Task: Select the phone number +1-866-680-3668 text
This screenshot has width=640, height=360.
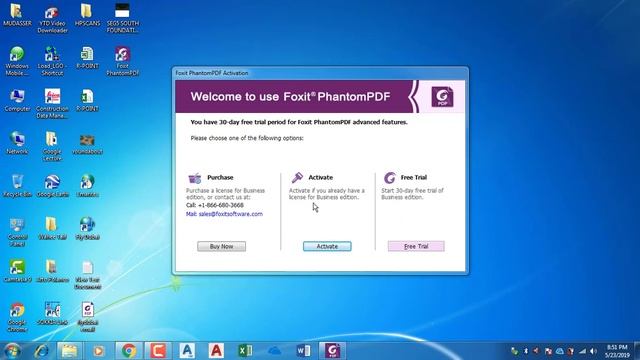Action: click(x=220, y=205)
